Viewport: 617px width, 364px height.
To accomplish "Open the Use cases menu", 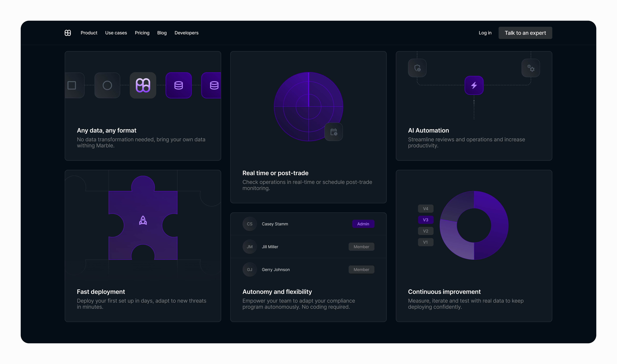I will tap(116, 33).
